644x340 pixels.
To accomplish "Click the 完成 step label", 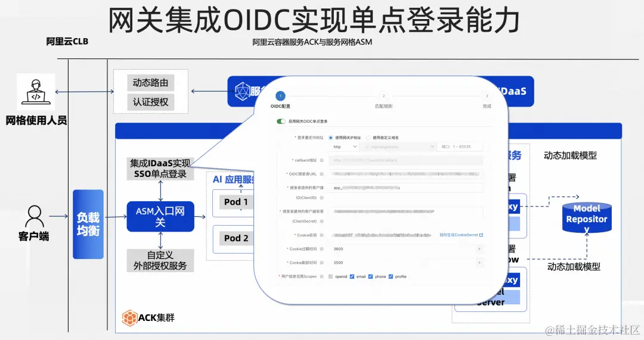I will 487,106.
